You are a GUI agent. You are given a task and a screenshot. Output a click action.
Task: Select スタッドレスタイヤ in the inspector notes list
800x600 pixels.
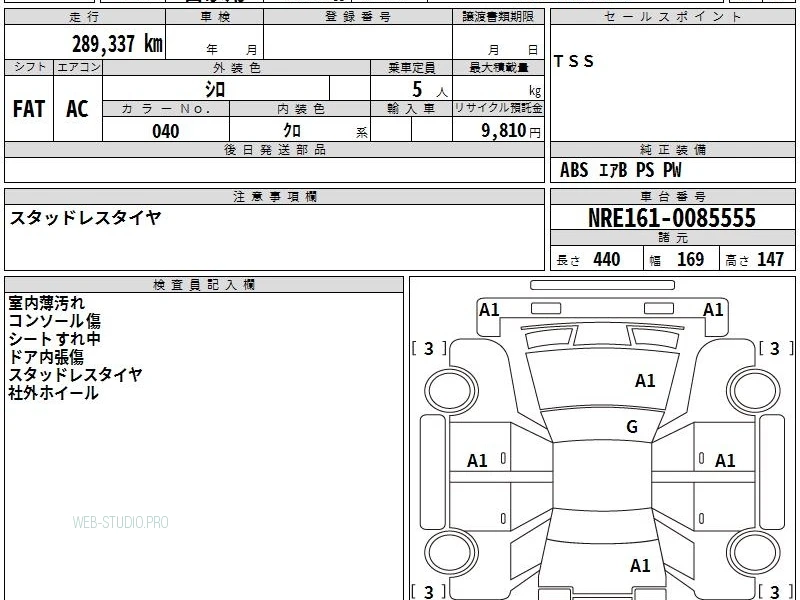coord(76,374)
